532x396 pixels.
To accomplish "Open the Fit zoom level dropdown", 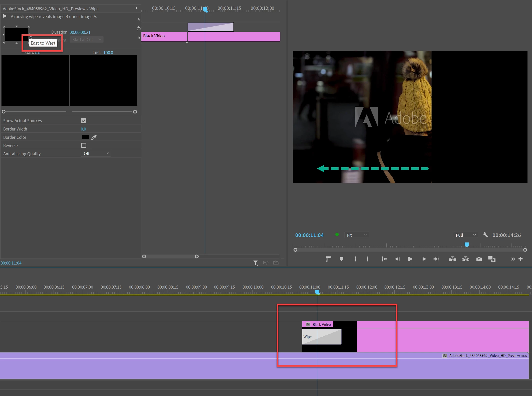I will tap(356, 235).
